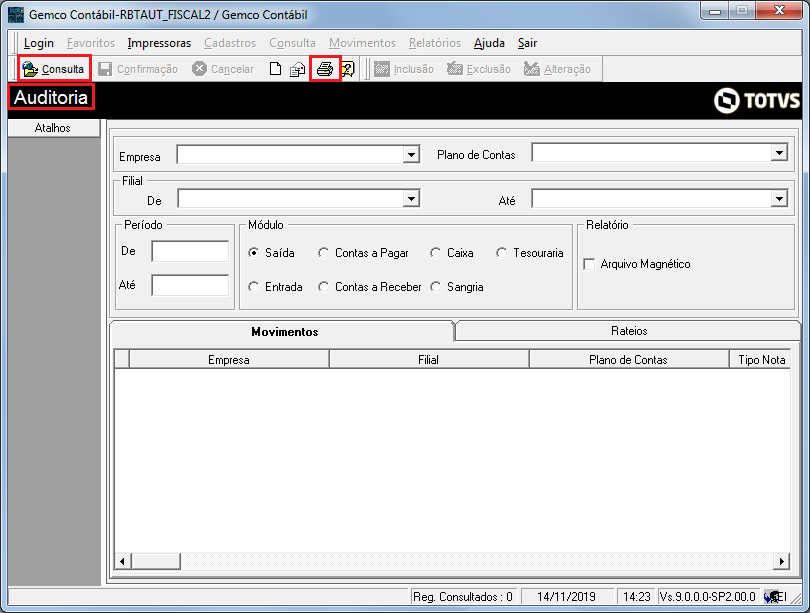Expand the Empresa dropdown
The height and width of the screenshot is (613, 810).
[x=411, y=154]
